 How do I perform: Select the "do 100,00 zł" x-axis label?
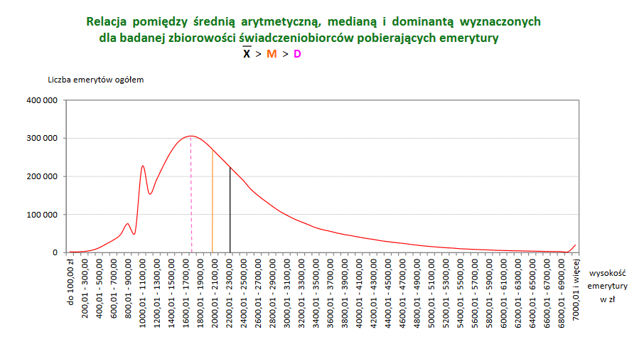(x=71, y=282)
